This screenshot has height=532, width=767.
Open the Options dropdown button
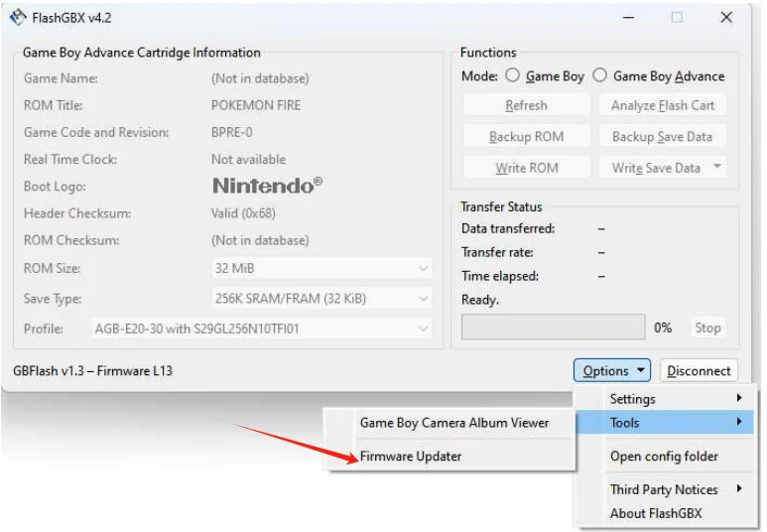611,371
